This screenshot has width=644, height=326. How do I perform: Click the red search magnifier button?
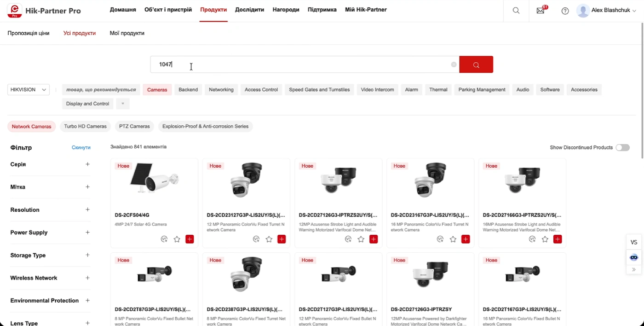tap(476, 64)
